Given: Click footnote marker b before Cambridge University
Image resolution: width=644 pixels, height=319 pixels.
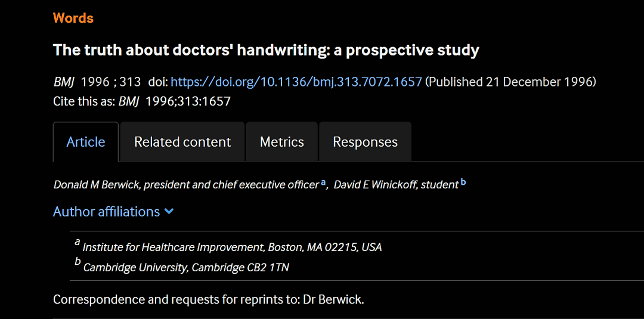Looking at the screenshot, I should 78,262.
